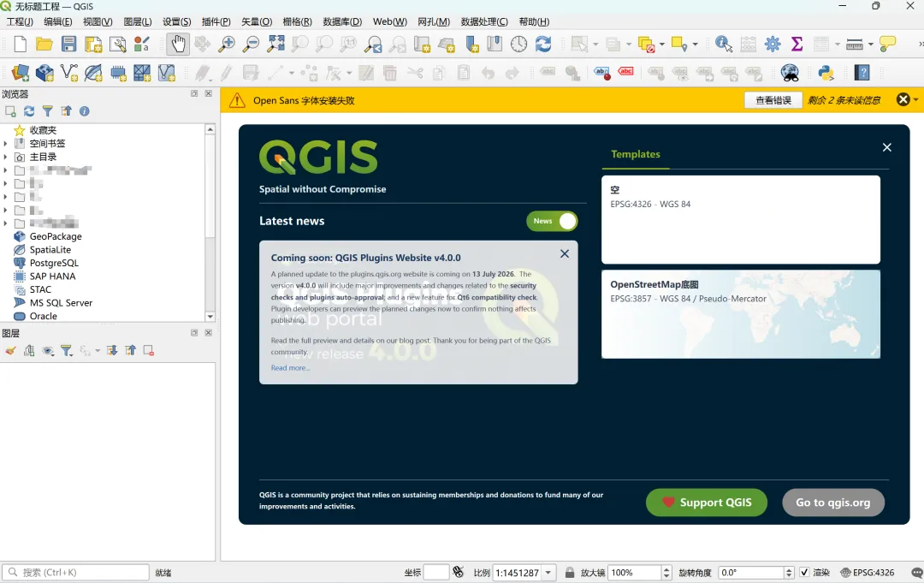Increase rotation 0.0° with up stepper arrow
Screen dimensions: 924x583
(789, 569)
